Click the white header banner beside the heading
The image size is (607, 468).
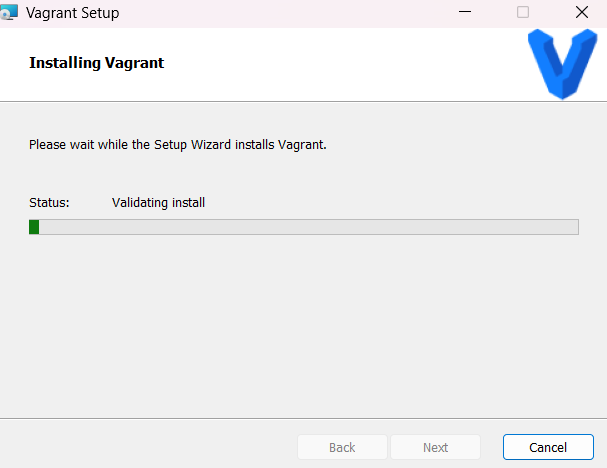click(x=340, y=64)
